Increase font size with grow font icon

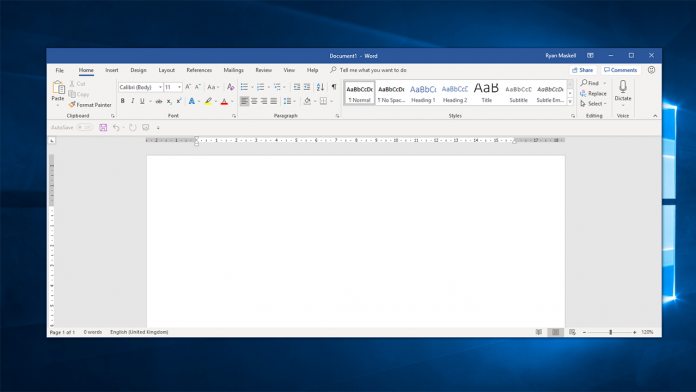188,87
